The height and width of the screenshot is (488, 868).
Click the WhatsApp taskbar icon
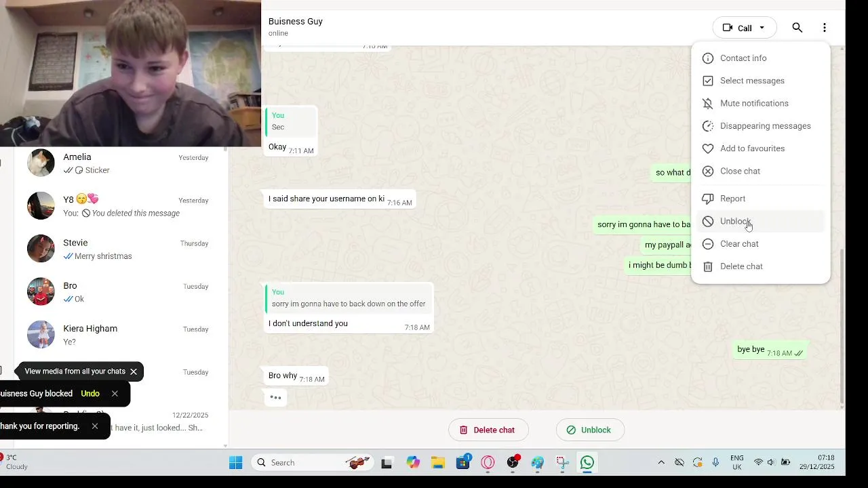click(587, 463)
